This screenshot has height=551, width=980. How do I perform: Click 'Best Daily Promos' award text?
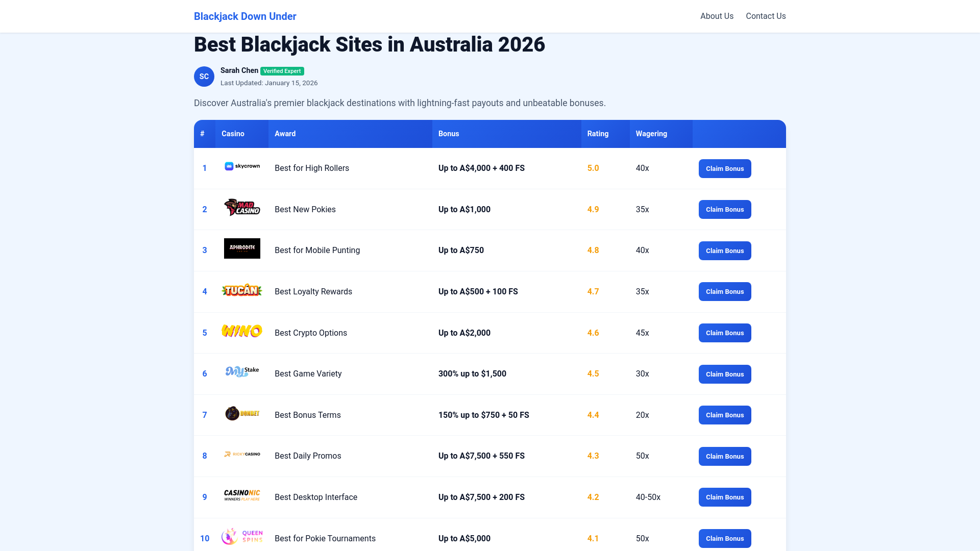pyautogui.click(x=308, y=456)
